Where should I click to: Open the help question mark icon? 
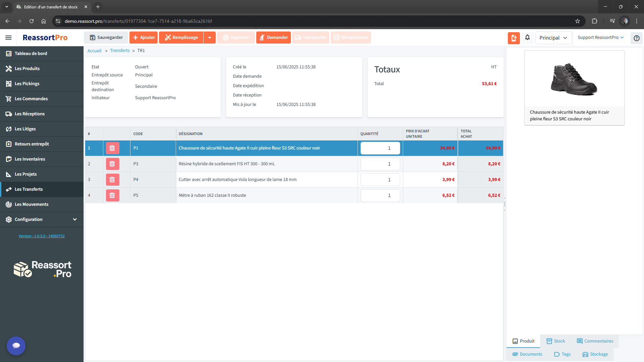coord(636,38)
